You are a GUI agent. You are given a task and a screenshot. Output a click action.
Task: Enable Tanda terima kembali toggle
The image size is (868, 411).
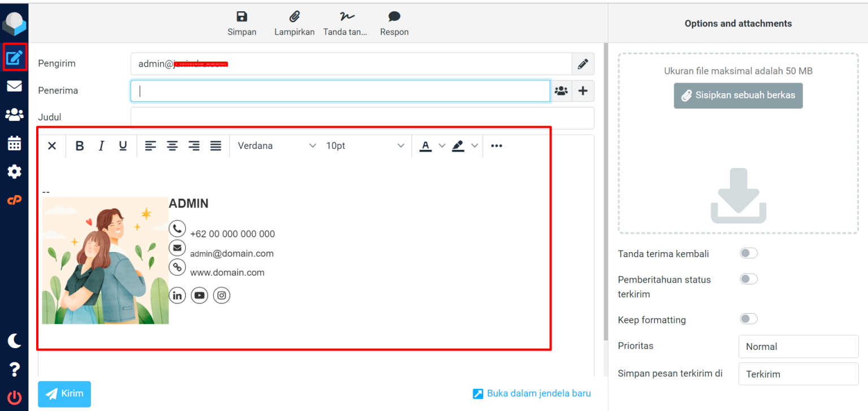tap(749, 253)
